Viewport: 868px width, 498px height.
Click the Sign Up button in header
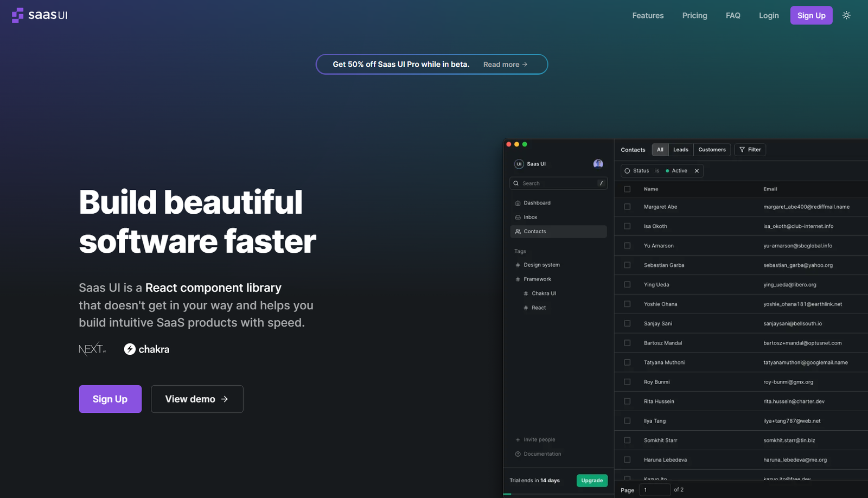811,15
